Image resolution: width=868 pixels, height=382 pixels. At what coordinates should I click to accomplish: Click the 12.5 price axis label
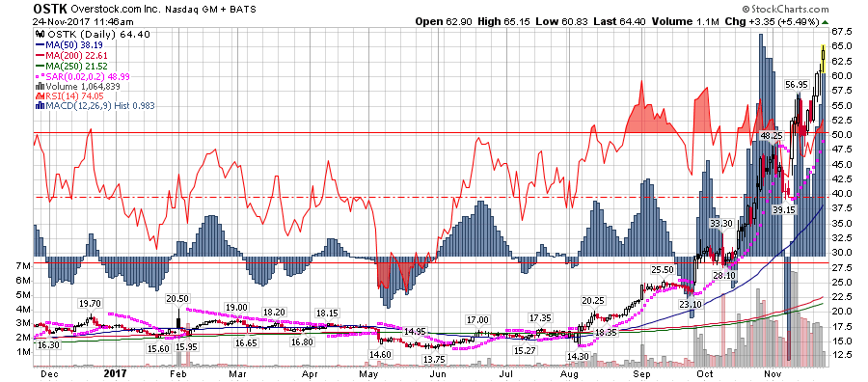[841, 355]
